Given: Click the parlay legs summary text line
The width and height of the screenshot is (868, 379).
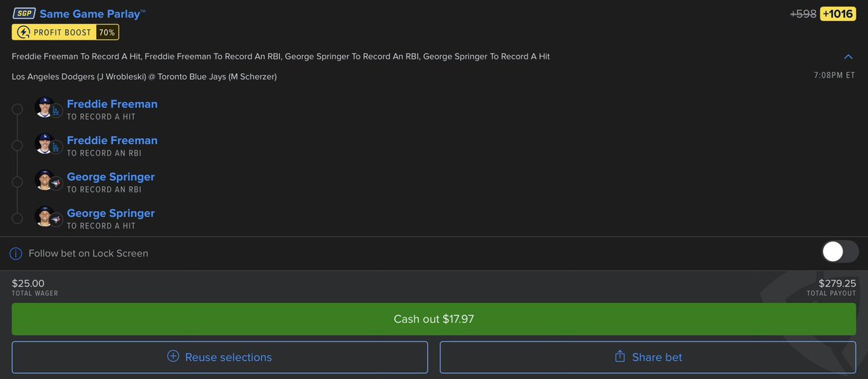Looking at the screenshot, I should click(281, 56).
